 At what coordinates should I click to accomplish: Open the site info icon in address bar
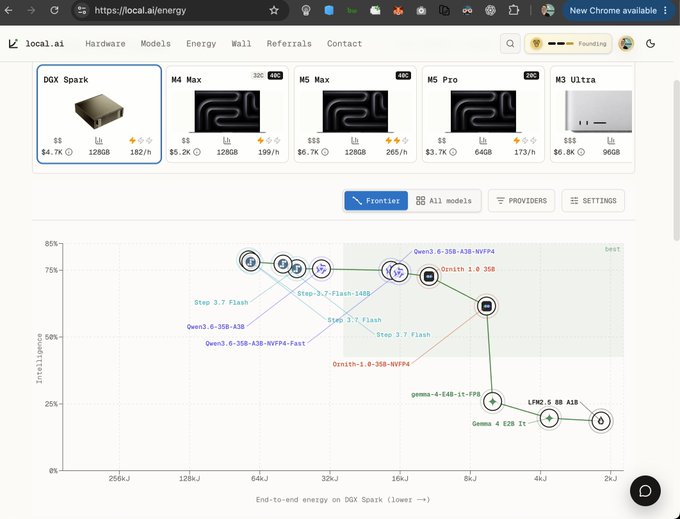82,10
